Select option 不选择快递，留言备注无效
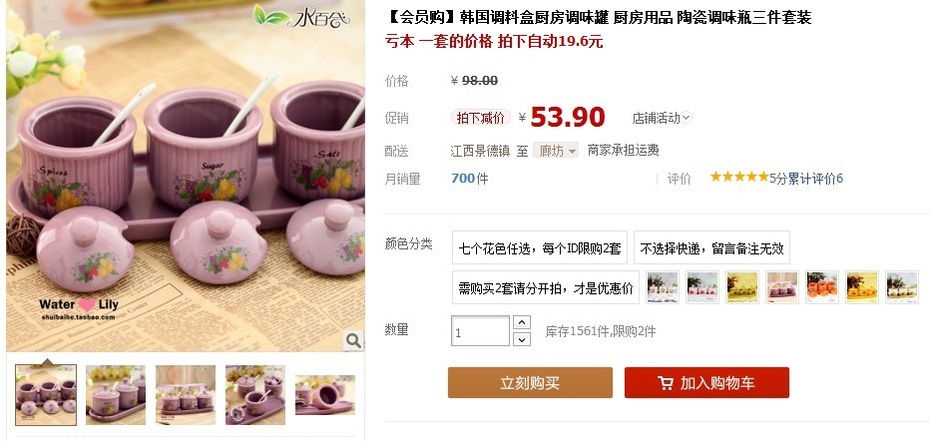Image resolution: width=930 pixels, height=441 pixels. coord(712,248)
